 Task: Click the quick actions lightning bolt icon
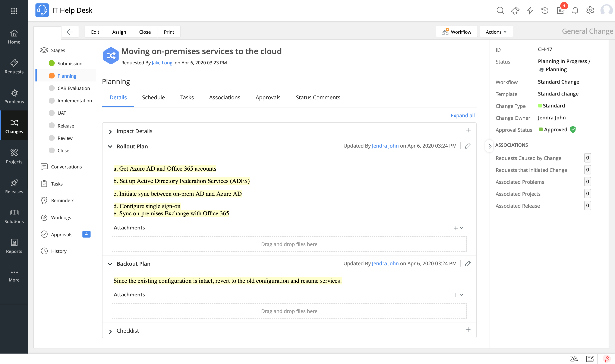point(530,10)
